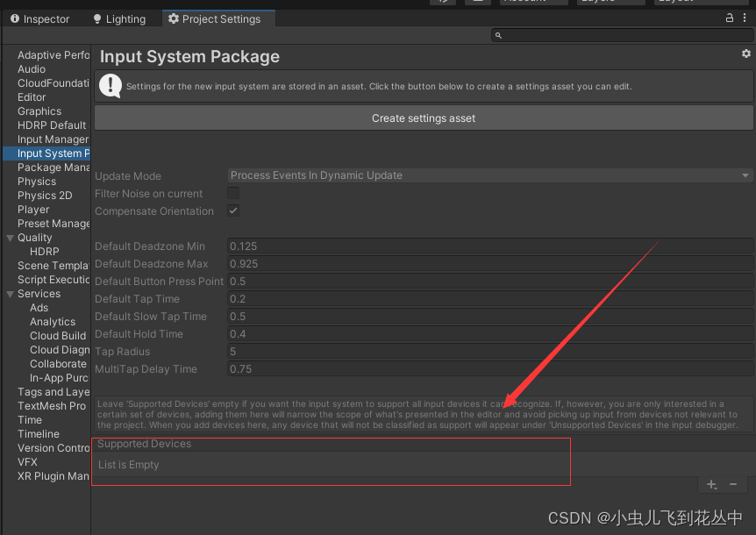756x535 pixels.
Task: Collapse the Services foldout in the sidebar
Action: point(9,293)
